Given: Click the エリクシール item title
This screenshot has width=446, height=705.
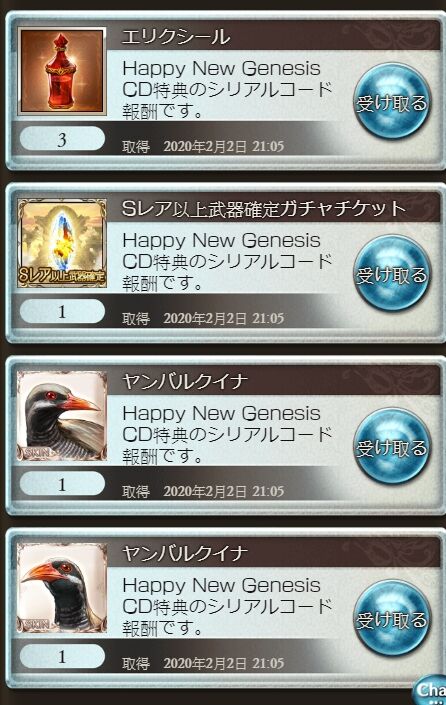Looking at the screenshot, I should point(176,36).
